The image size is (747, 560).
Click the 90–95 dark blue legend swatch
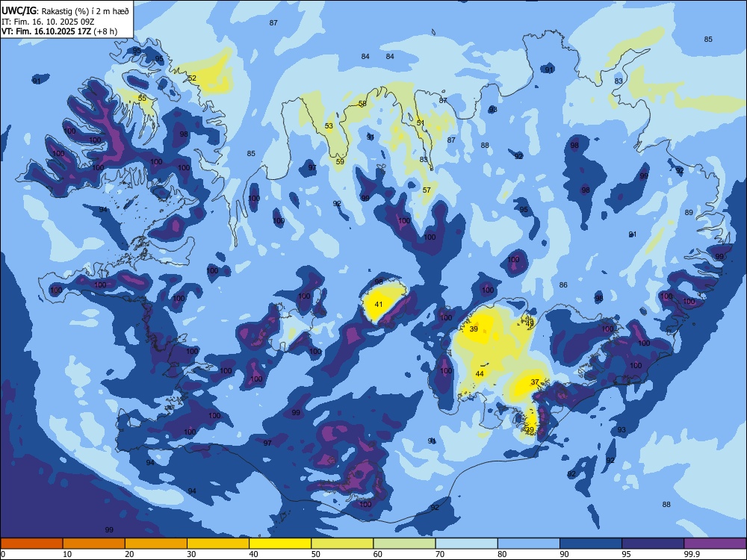591,544
